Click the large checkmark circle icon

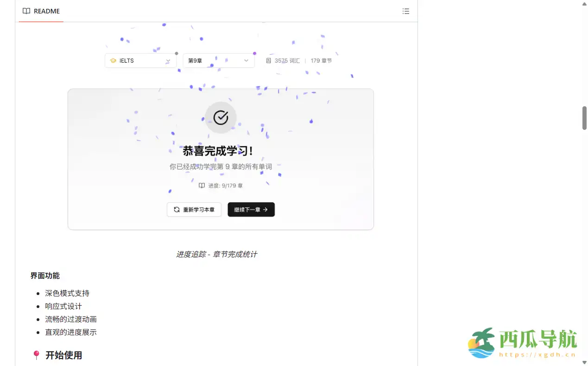click(221, 117)
